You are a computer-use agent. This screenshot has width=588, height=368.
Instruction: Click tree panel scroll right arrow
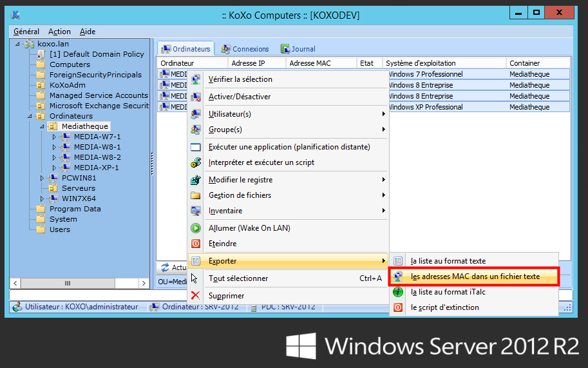coord(144,283)
